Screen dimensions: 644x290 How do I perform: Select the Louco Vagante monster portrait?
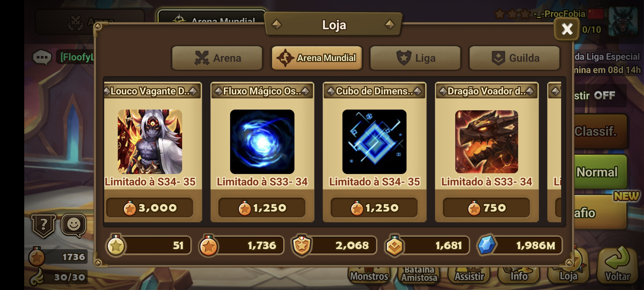150,142
